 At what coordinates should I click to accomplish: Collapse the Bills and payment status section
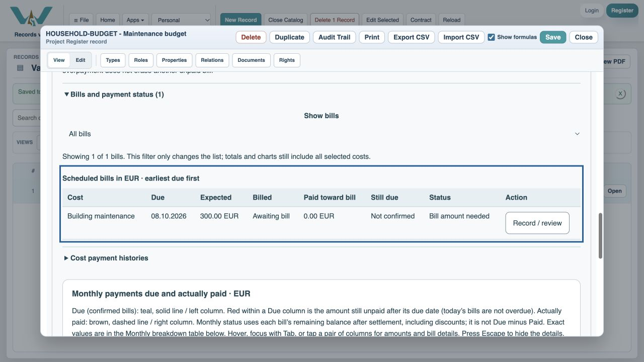[114, 95]
